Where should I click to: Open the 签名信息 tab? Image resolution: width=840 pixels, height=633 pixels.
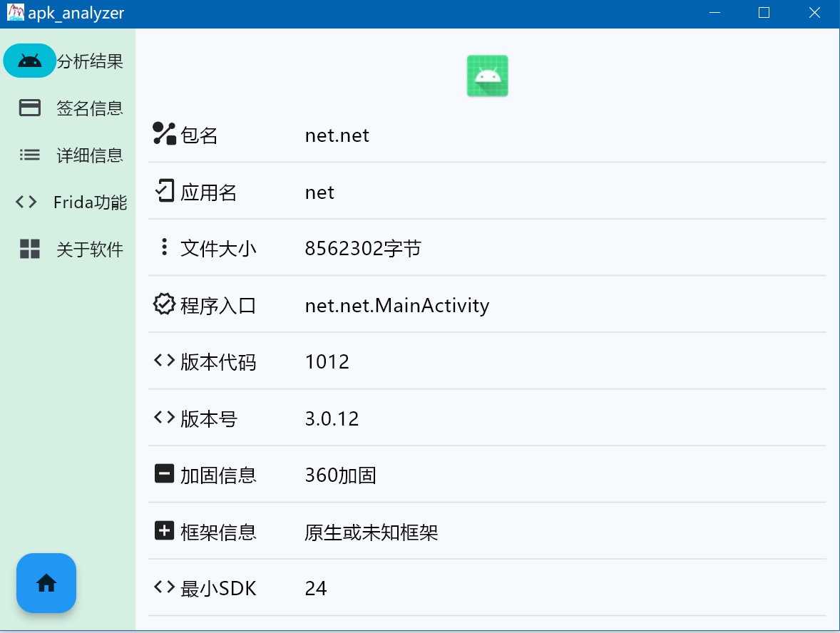(x=90, y=108)
